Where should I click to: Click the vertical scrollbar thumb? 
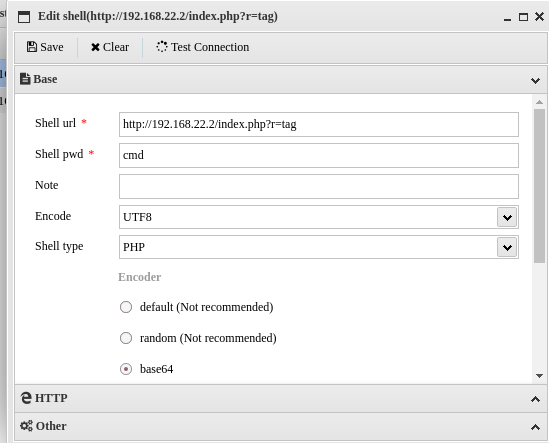point(539,186)
